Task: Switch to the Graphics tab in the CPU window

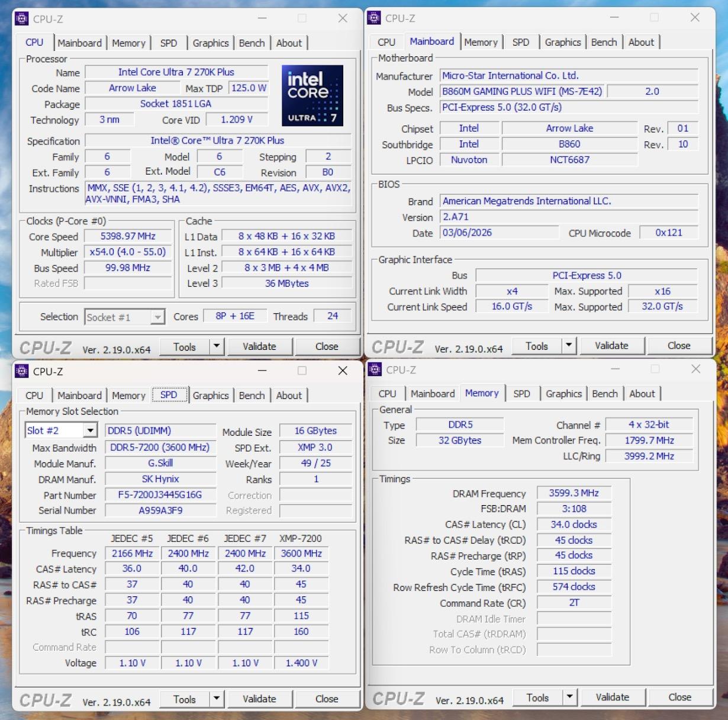Action: coord(211,43)
